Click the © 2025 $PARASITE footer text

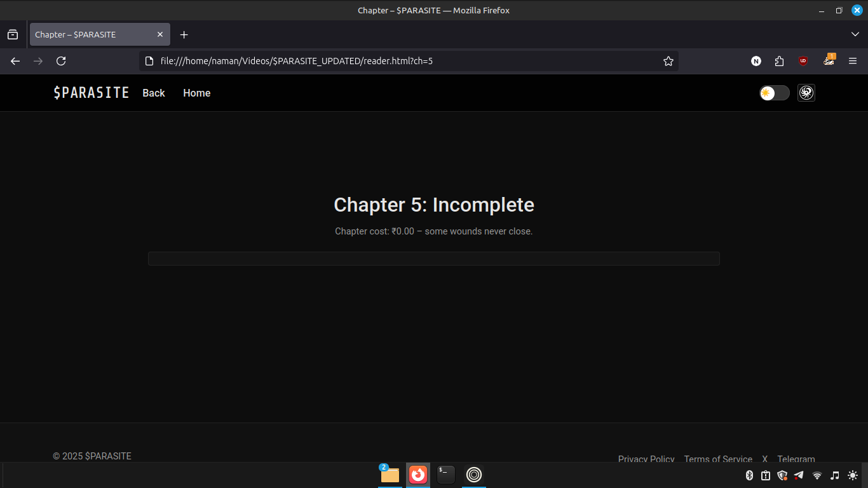(92, 456)
